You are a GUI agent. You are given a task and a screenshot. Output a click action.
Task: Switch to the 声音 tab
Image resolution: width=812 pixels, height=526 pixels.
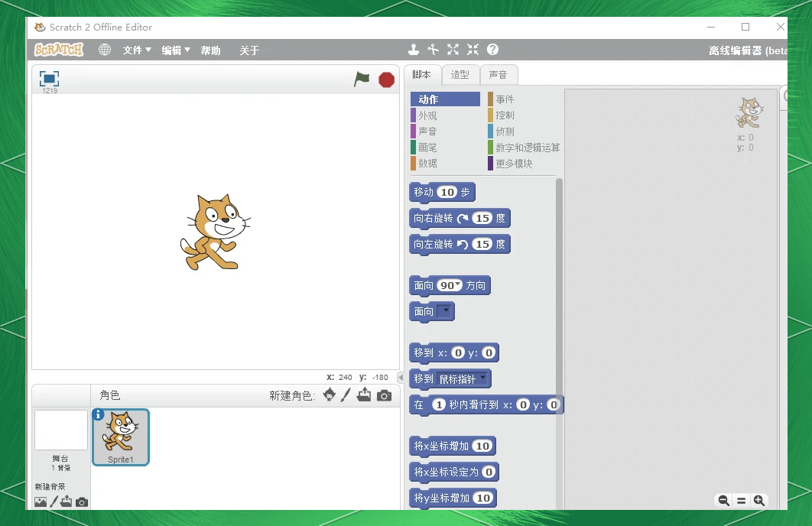tap(499, 75)
